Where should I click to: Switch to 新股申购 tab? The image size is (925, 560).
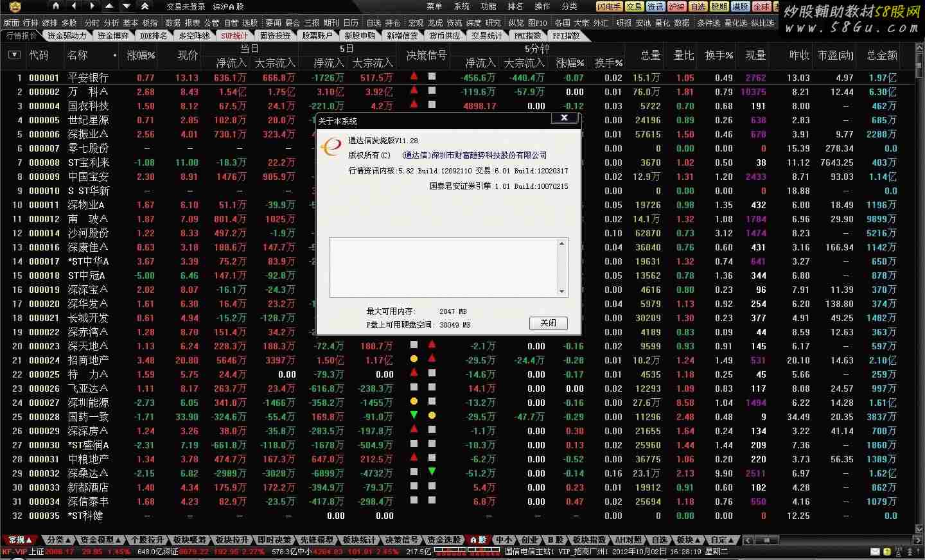pyautogui.click(x=360, y=36)
